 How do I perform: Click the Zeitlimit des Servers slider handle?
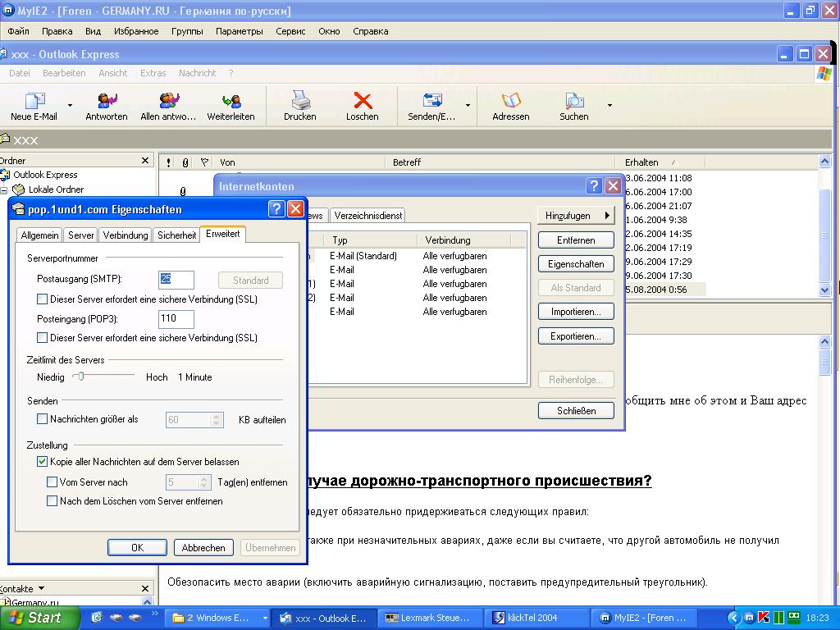point(81,376)
